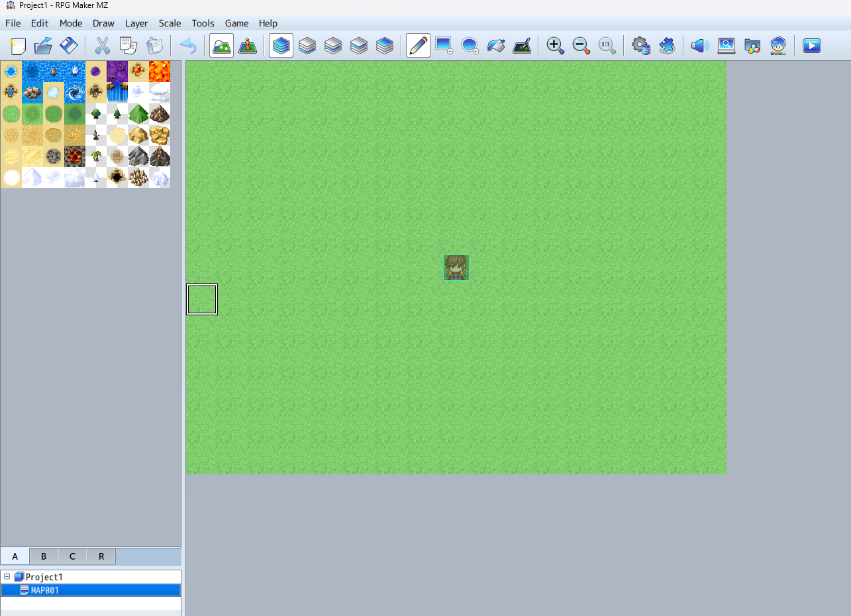Open a project using the folder icon

point(43,46)
